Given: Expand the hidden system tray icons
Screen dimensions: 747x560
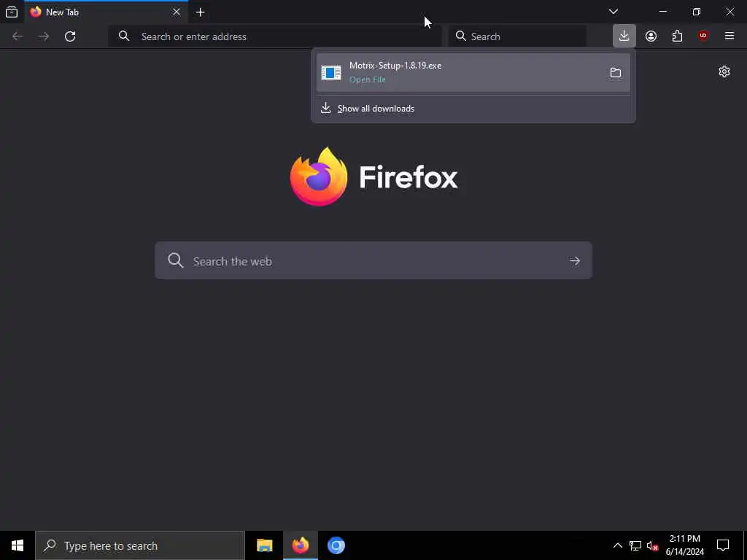Looking at the screenshot, I should (x=617, y=545).
